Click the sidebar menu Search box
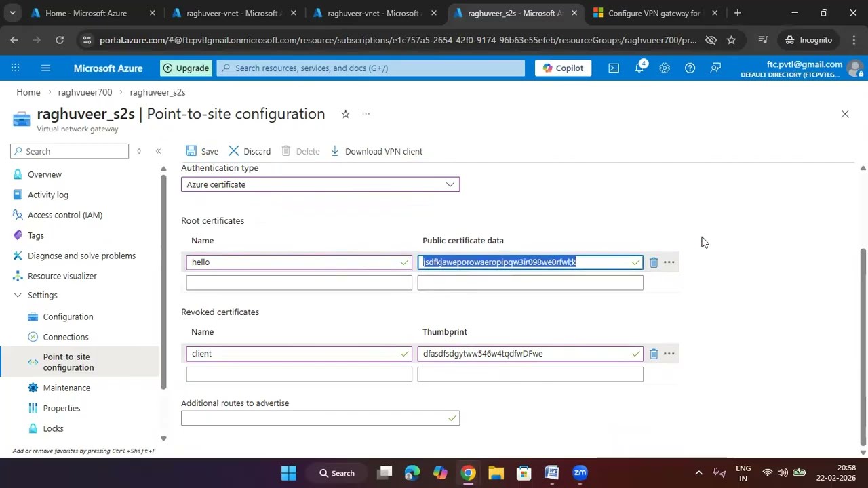 tap(69, 151)
